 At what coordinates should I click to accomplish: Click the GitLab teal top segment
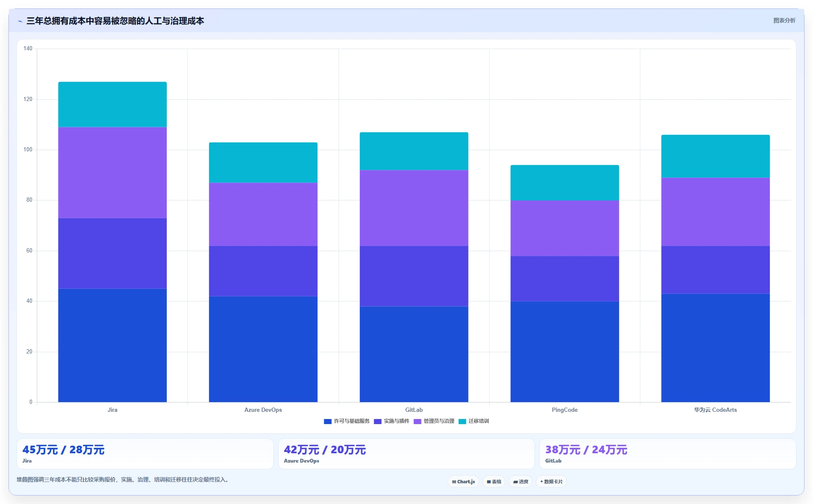pos(414,151)
